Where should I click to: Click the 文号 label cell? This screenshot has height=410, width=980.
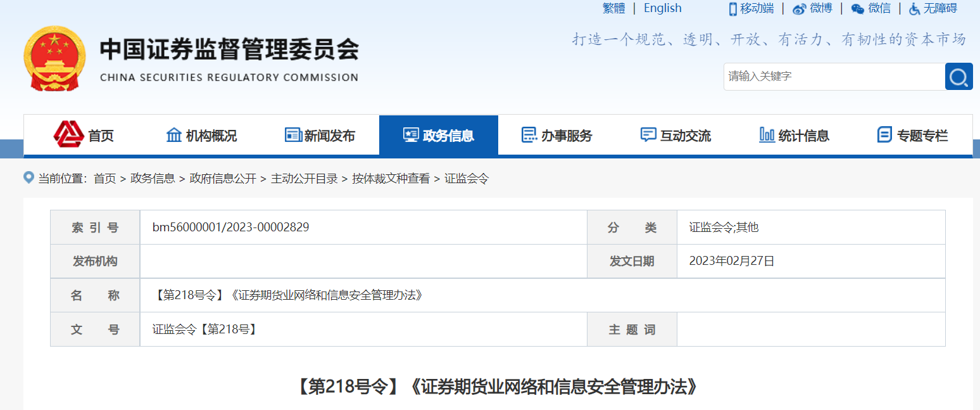click(95, 330)
